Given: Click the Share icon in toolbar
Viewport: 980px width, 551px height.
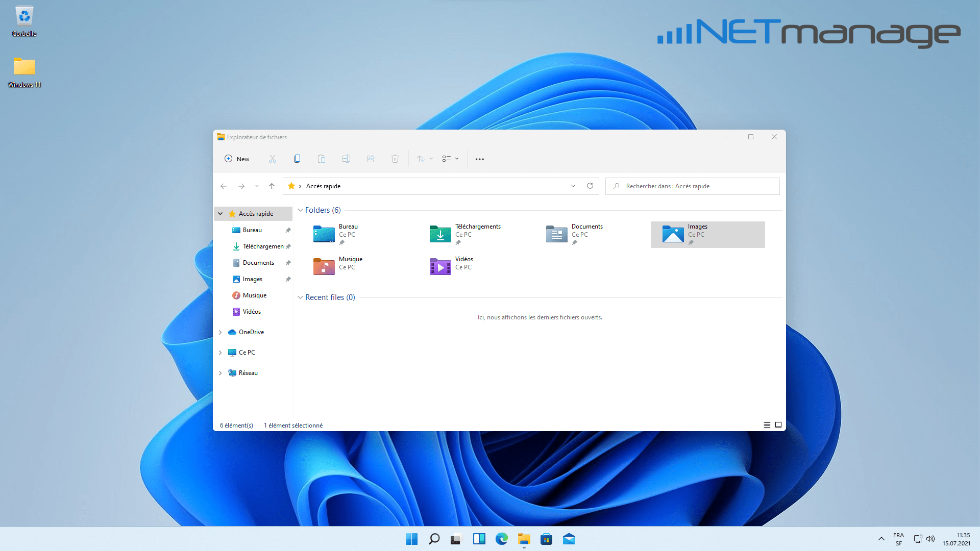Looking at the screenshot, I should (371, 159).
